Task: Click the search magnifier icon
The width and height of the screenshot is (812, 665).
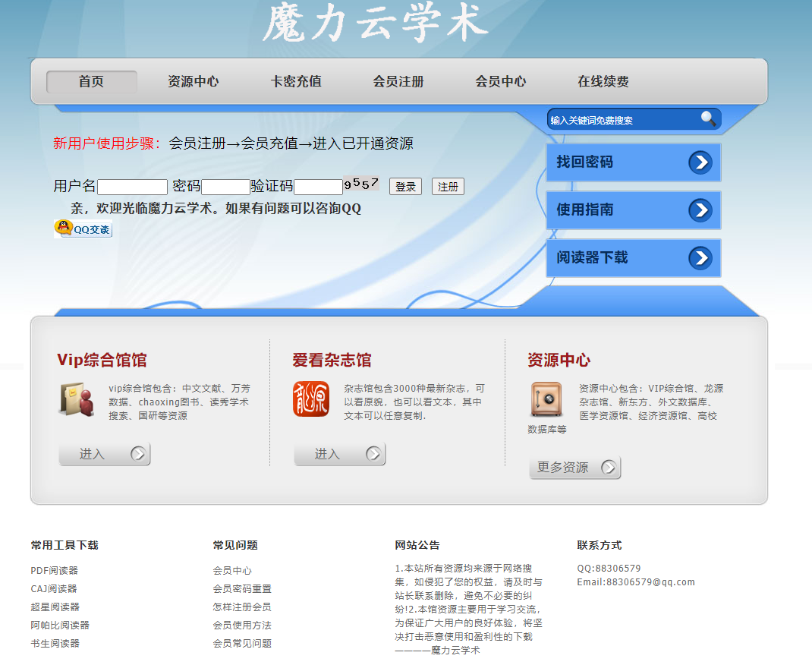Action: click(x=709, y=119)
